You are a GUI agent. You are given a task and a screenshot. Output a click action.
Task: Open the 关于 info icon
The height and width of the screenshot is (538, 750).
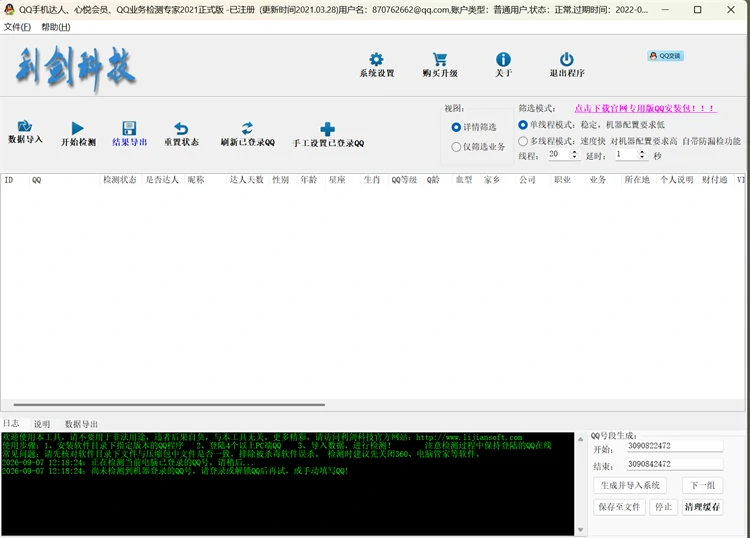(503, 59)
